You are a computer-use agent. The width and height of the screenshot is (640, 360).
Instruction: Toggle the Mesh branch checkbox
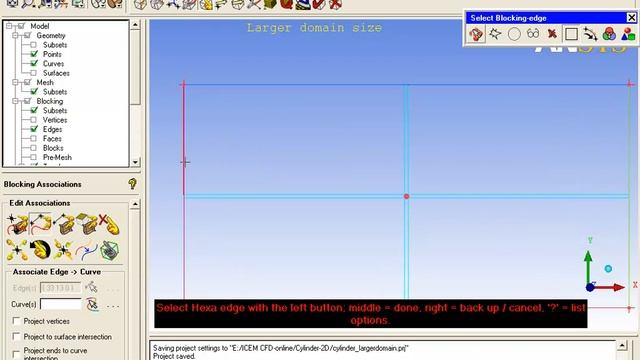pos(27,82)
